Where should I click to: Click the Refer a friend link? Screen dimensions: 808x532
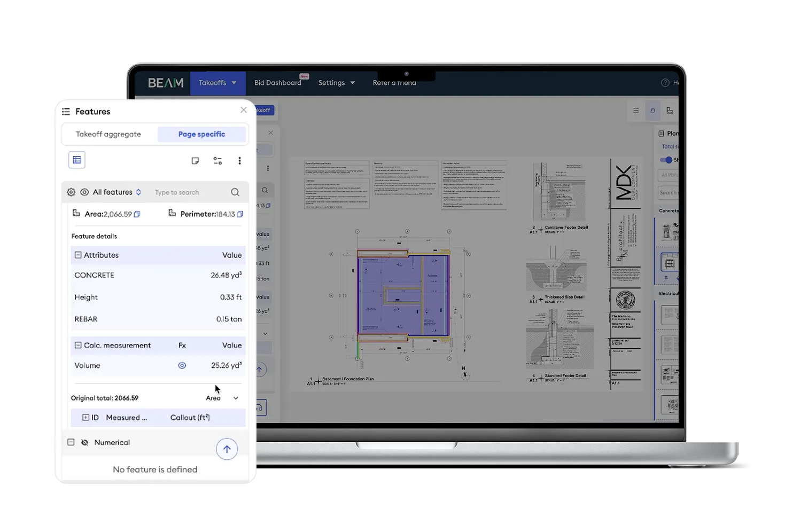(394, 83)
